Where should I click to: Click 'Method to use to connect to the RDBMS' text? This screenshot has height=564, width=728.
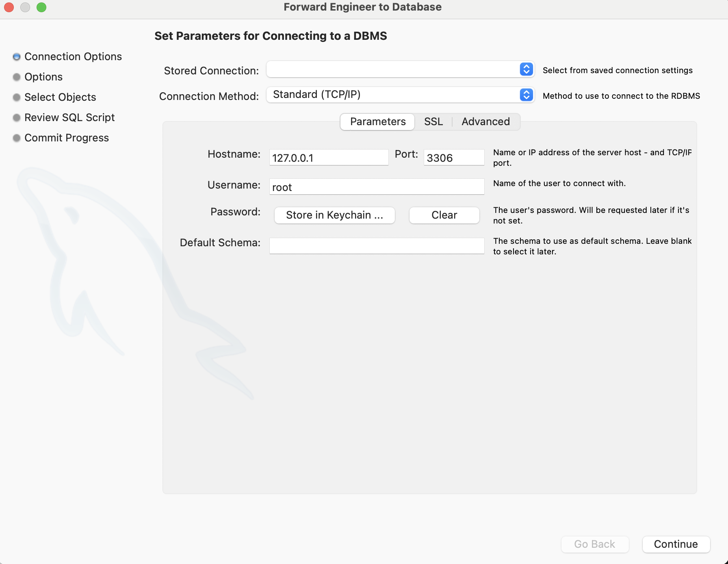point(621,96)
